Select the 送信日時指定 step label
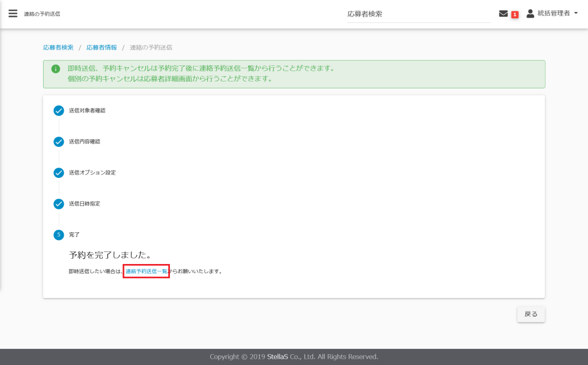The image size is (588, 365). tap(84, 204)
